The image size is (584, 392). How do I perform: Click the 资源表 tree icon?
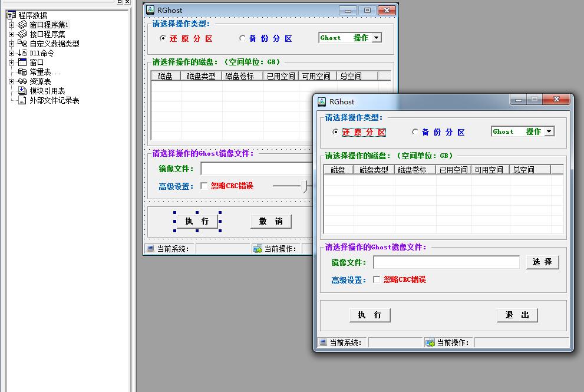pyautogui.click(x=22, y=81)
